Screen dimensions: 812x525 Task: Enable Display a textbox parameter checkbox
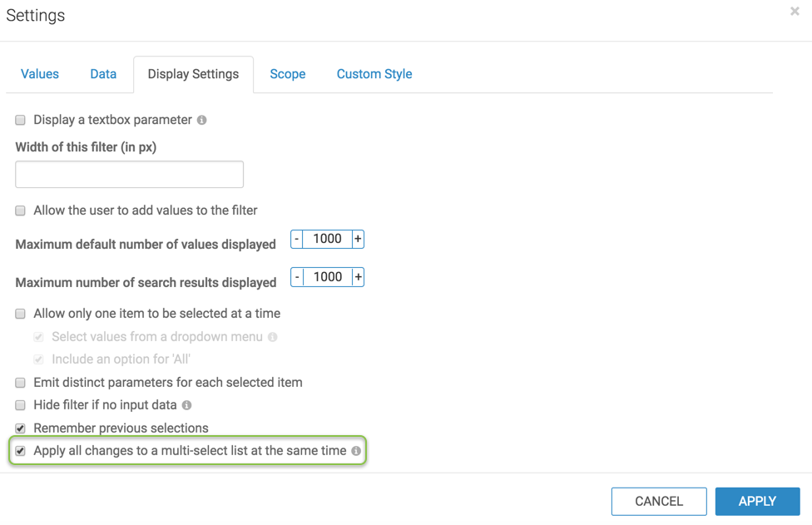coord(21,120)
